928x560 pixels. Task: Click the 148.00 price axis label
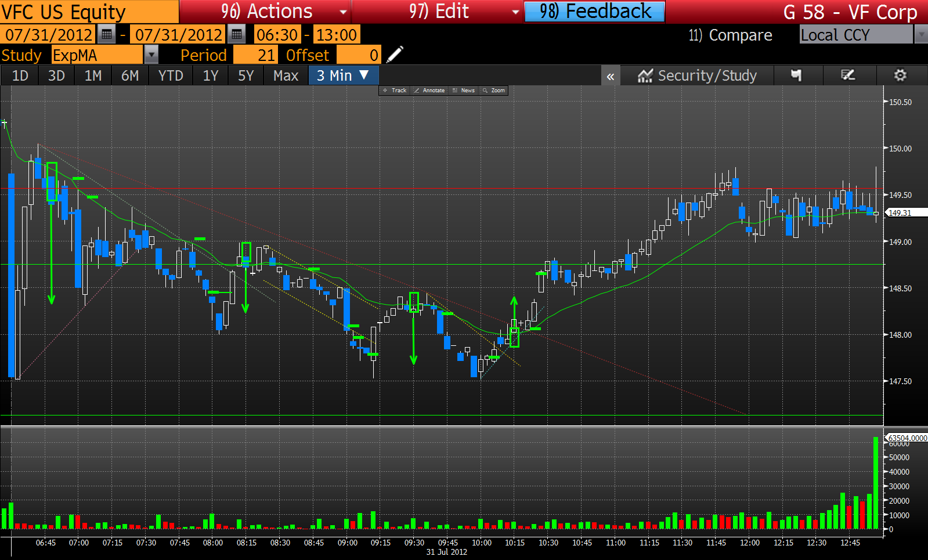(900, 335)
